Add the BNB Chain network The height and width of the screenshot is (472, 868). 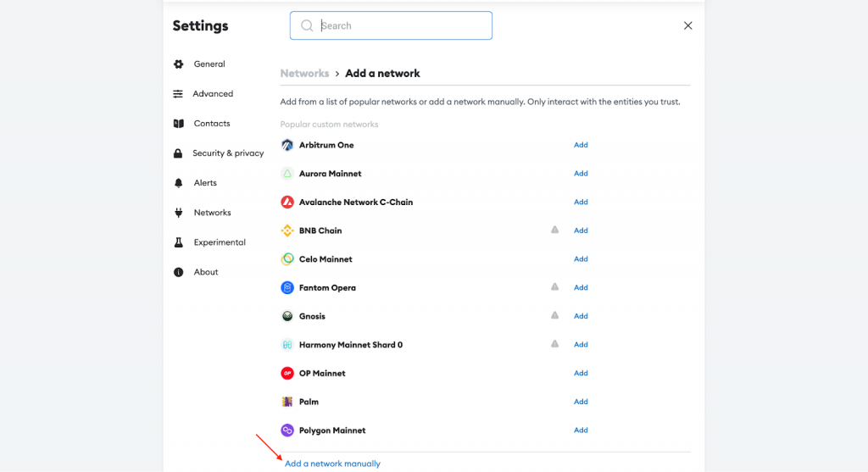(x=581, y=230)
